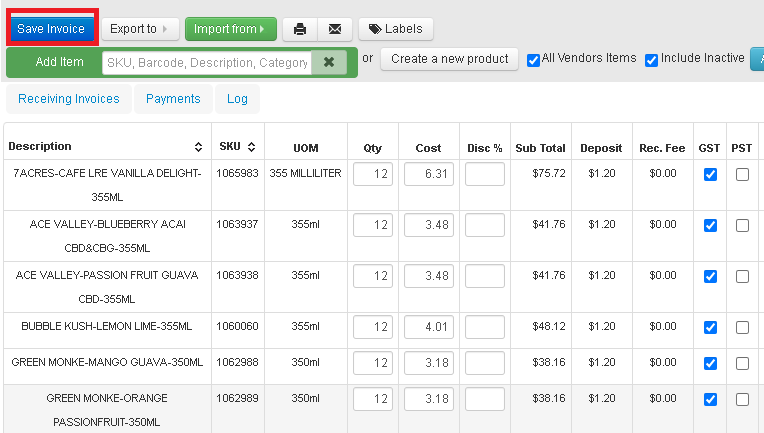Switch to Log tab

point(237,99)
